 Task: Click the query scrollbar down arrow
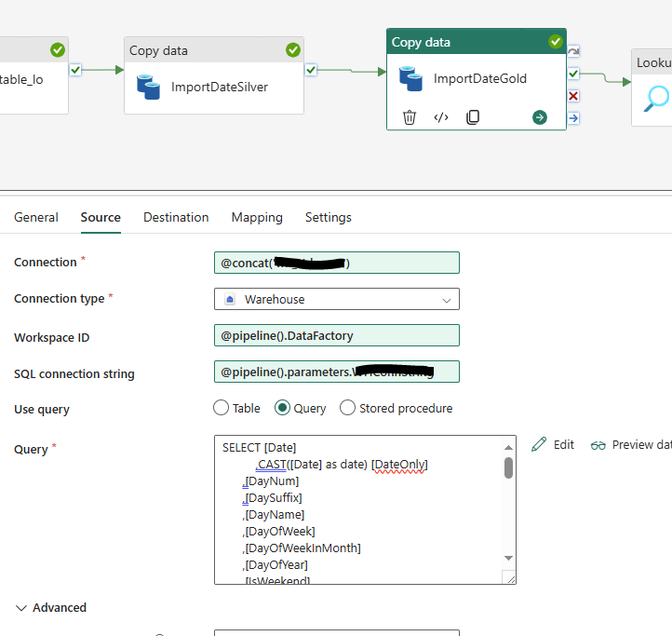(x=509, y=558)
